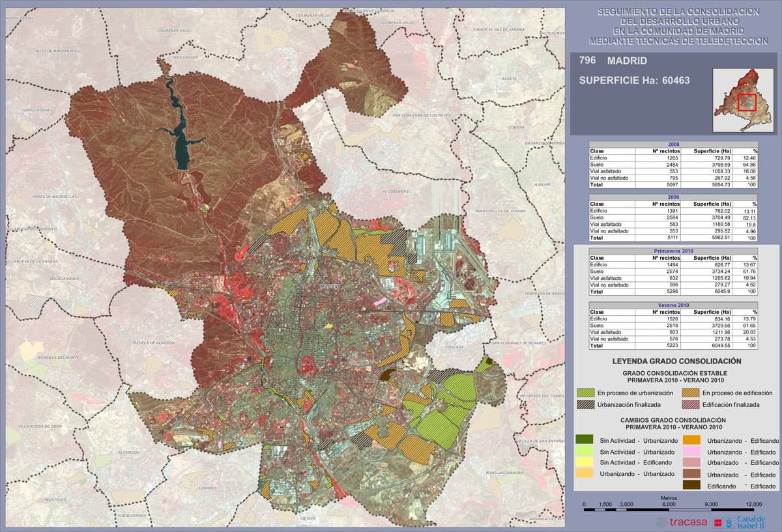The image size is (782, 532).
Task: Click the yellow 'Sin Actividad - Edificando' swatch
Action: 585,463
